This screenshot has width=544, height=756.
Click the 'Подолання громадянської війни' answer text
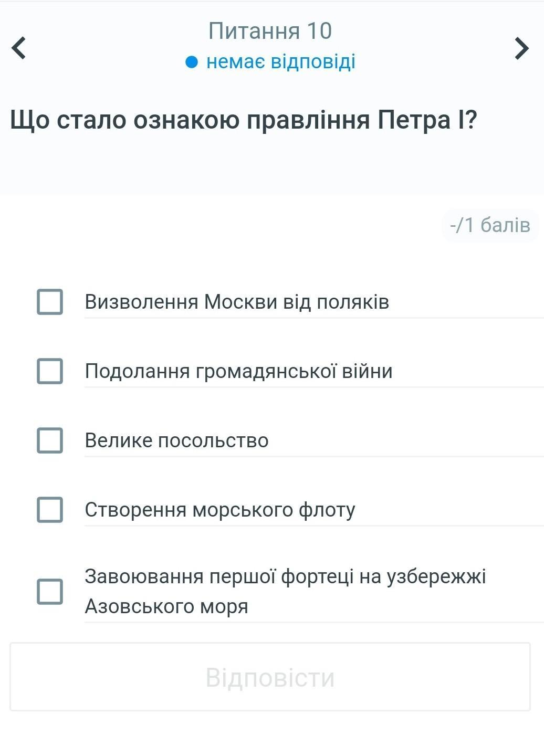tap(238, 371)
